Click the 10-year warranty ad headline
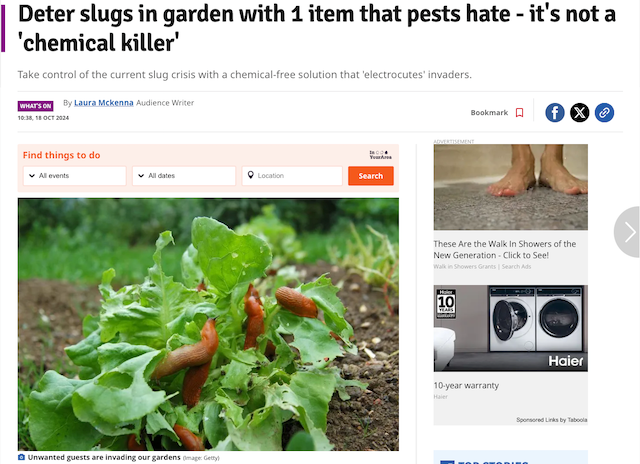This screenshot has height=464, width=640. tap(466, 386)
